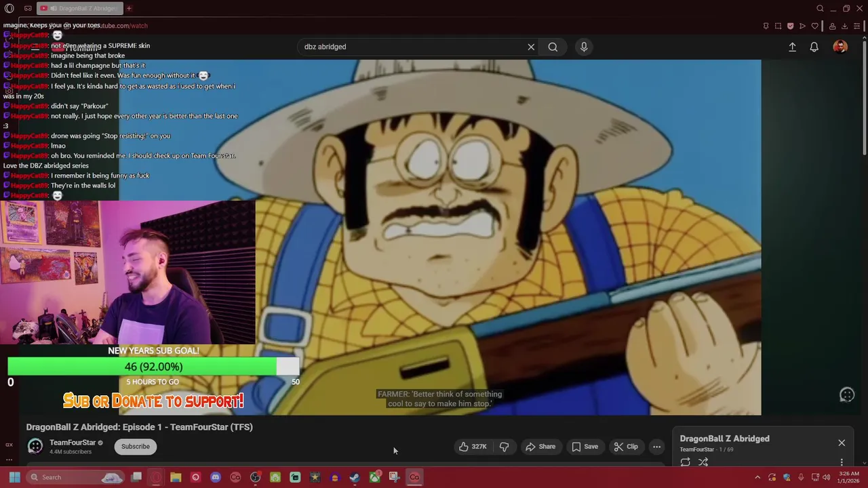868x488 pixels.
Task: Save the video to a playlist
Action: pyautogui.click(x=585, y=447)
